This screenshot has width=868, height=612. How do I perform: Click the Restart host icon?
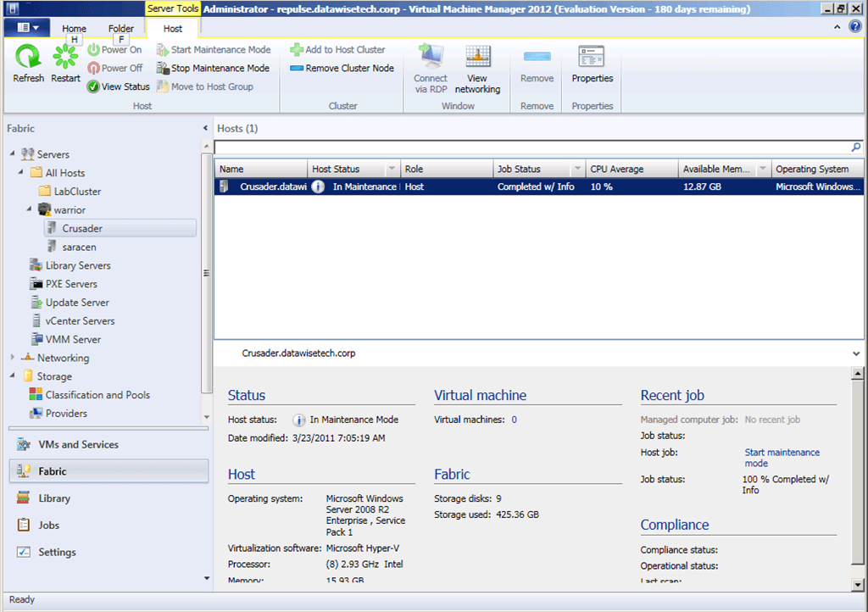[x=65, y=57]
